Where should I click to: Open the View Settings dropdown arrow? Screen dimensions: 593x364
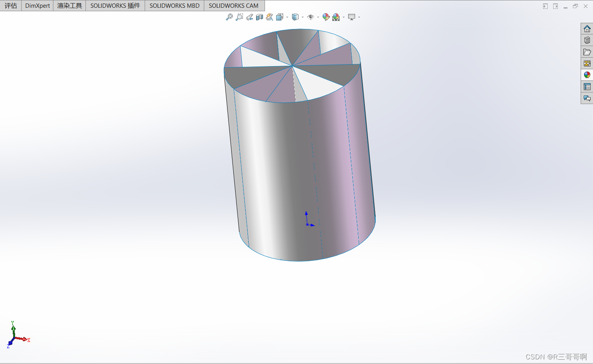pyautogui.click(x=359, y=17)
